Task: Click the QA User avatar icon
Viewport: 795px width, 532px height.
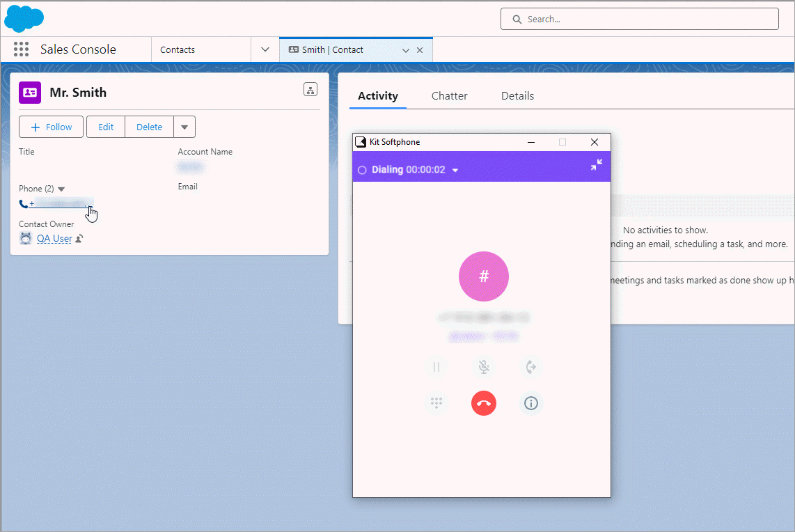Action: pos(26,238)
